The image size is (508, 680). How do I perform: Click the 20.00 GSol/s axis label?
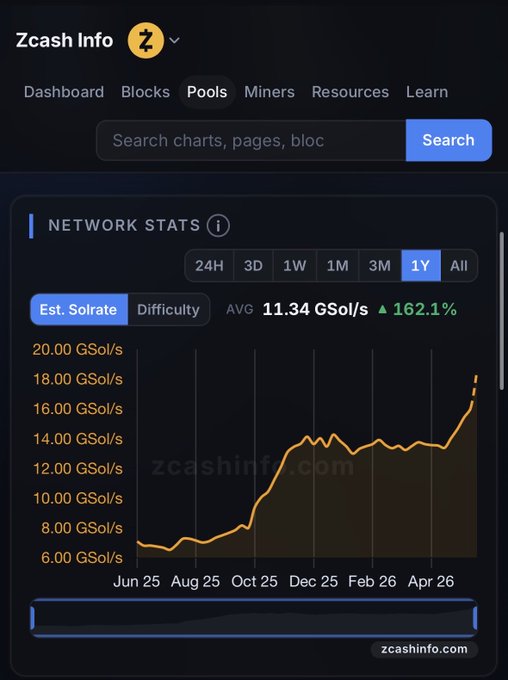click(x=78, y=350)
